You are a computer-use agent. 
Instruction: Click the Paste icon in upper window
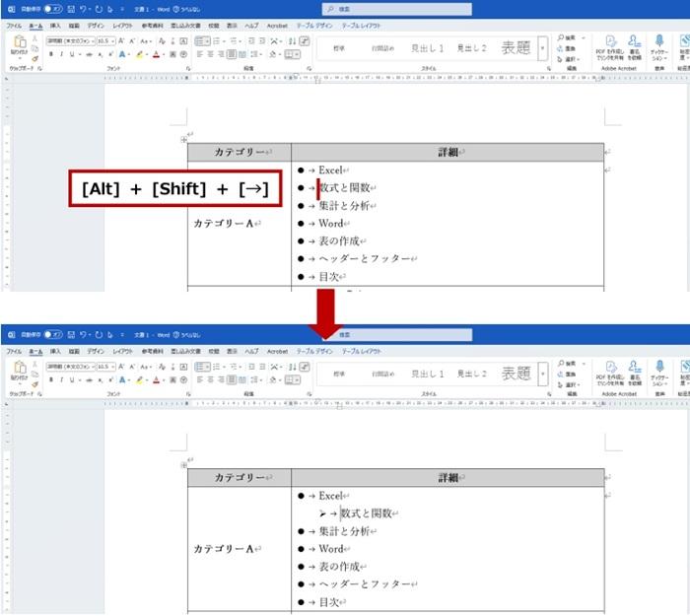[18, 42]
